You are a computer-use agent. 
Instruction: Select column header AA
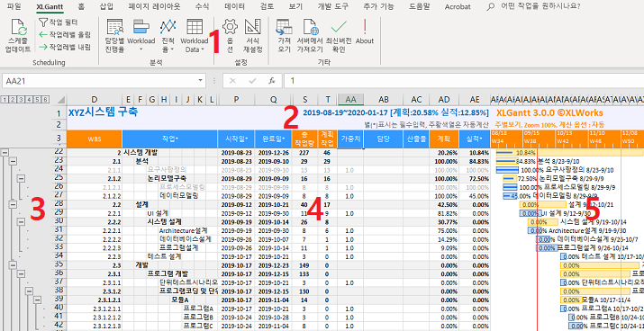pos(350,100)
